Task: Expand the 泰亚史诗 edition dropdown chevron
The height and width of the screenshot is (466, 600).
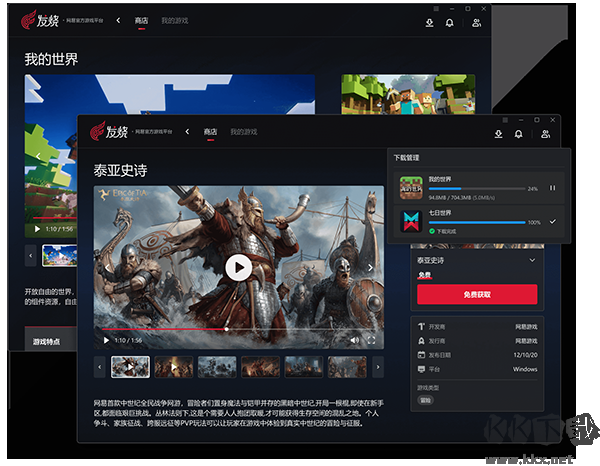Action: [532, 260]
